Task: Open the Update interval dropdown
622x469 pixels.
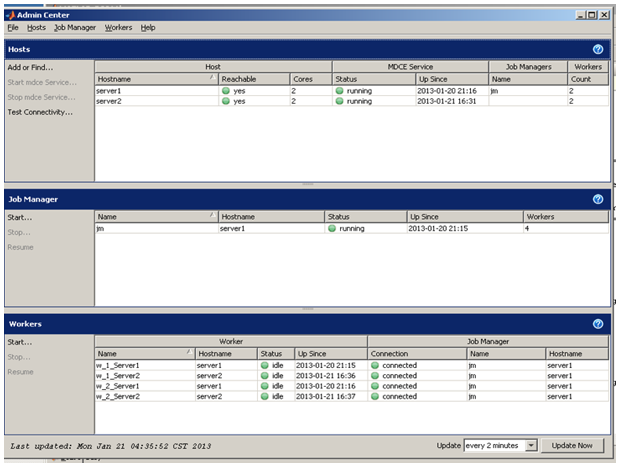Action: 531,446
